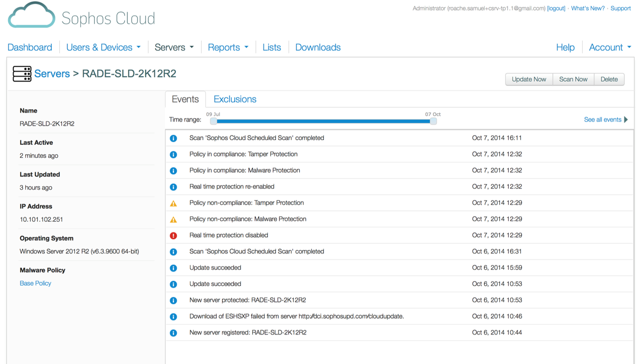This screenshot has height=364, width=641.
Task: Click the logout link in the header
Action: 556,8
